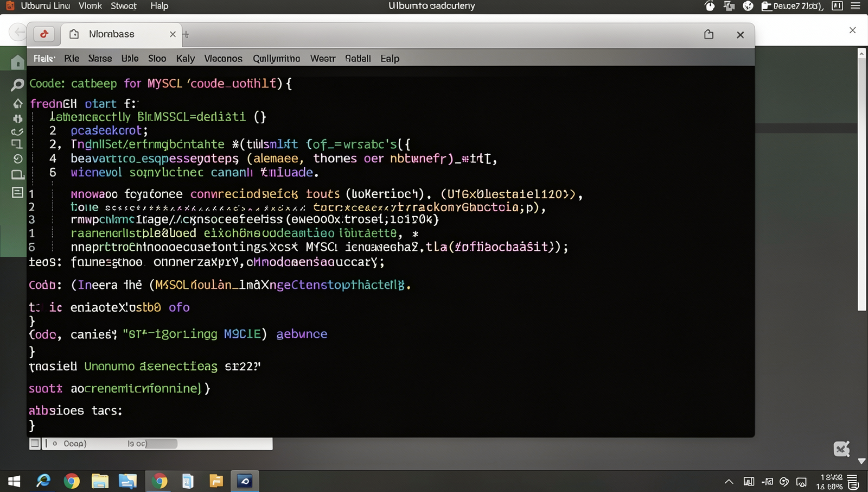Screen dimensions: 868x492
Task: Open the Weotr menu
Action: (x=323, y=59)
